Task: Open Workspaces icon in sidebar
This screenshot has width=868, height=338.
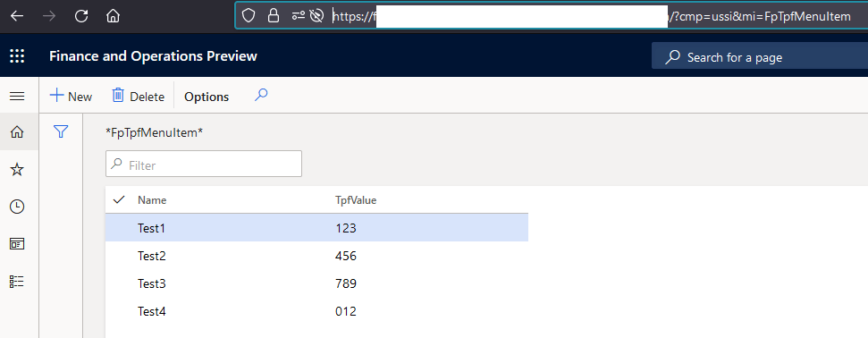Action: (17, 244)
